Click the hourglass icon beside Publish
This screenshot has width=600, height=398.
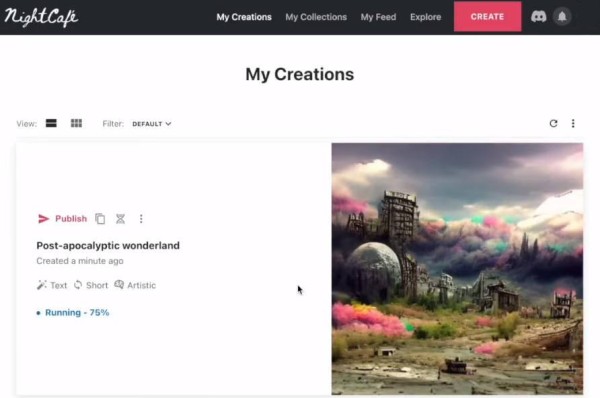click(x=121, y=219)
